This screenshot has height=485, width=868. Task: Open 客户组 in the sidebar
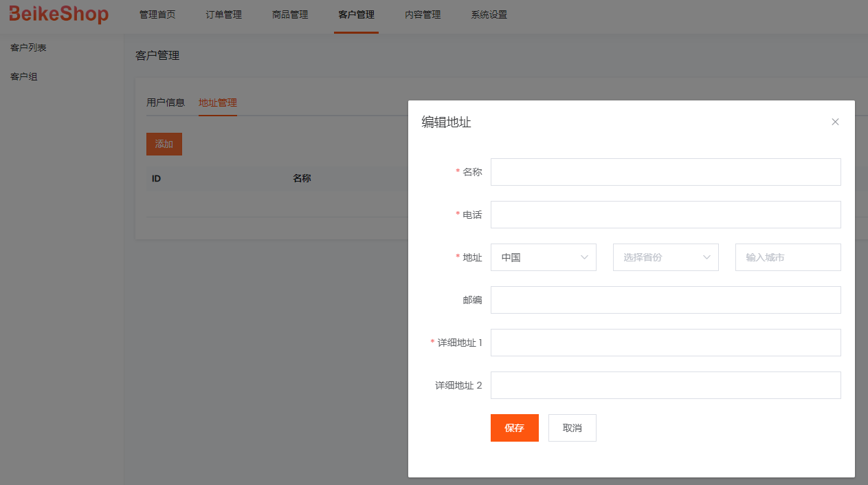point(23,76)
